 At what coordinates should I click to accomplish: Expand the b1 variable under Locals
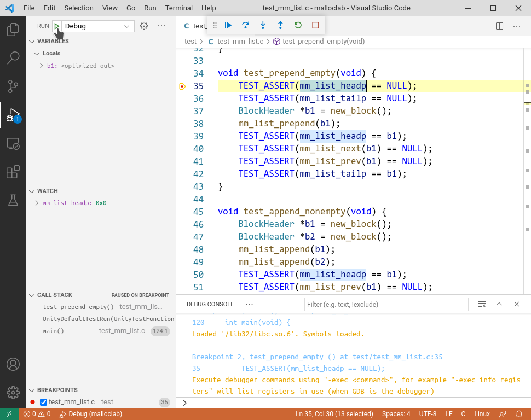tap(40, 65)
